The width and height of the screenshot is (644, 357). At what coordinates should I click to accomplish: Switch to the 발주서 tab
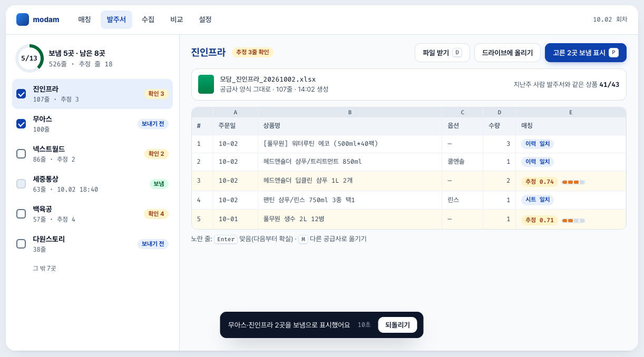(116, 19)
